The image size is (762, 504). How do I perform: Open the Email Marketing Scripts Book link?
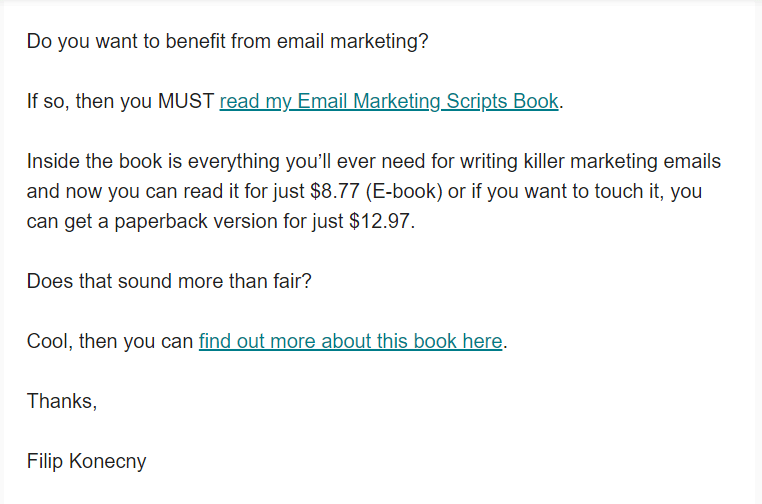tap(388, 101)
